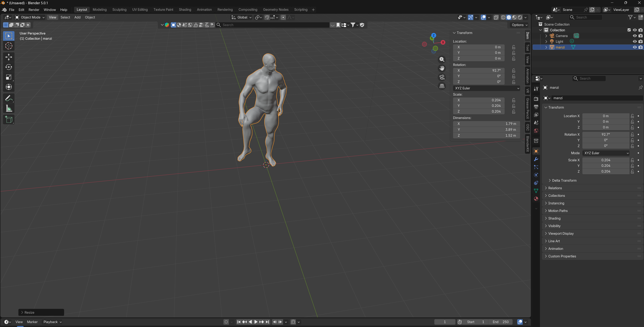
Task: Select the Rotate tool
Action: (x=8, y=67)
